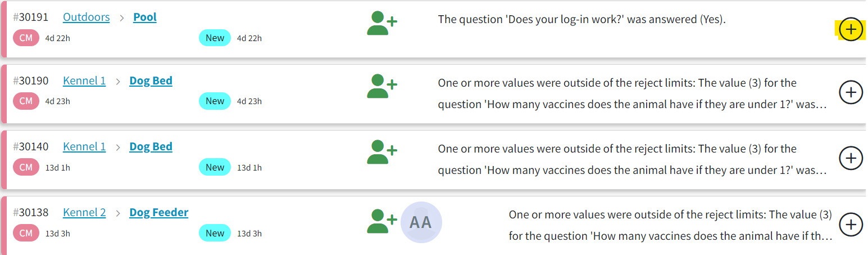Click the CM badge on work order #30140
868x255 pixels.
26,167
